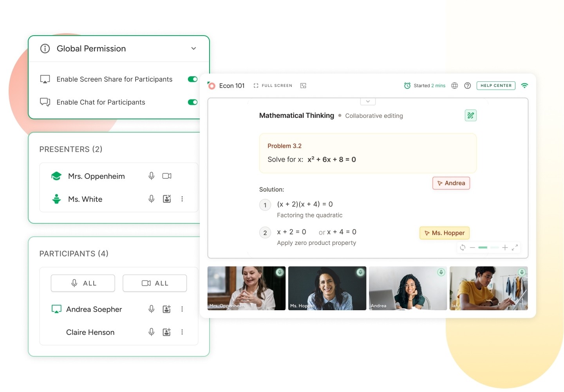The width and height of the screenshot is (564, 392).
Task: Disable Screen Share for Participants toggle
Action: [x=192, y=79]
